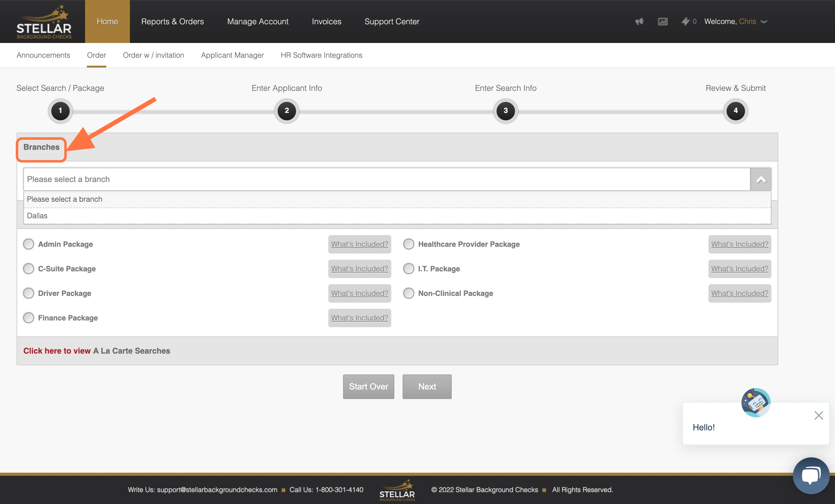The image size is (835, 504).
Task: Click the Enter Applicant Info step label
Action: click(x=287, y=88)
